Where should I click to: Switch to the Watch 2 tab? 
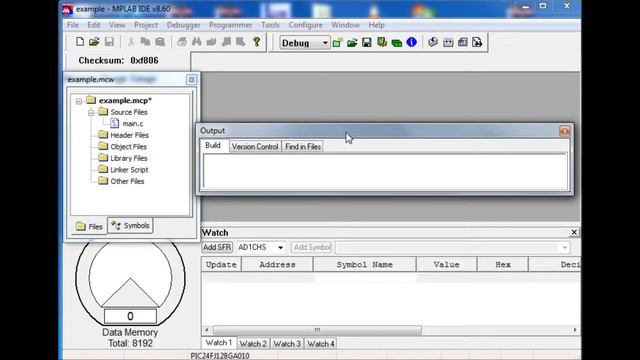[253, 344]
